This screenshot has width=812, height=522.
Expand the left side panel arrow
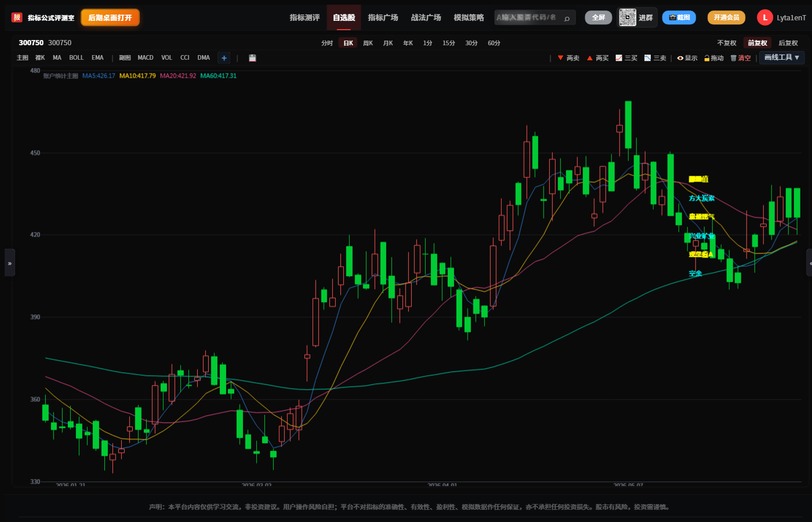pyautogui.click(x=9, y=263)
